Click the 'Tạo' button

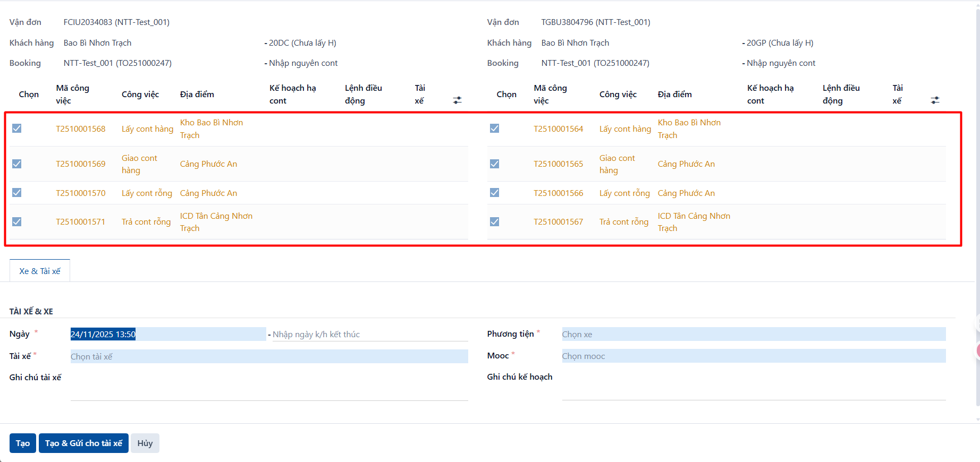point(23,443)
